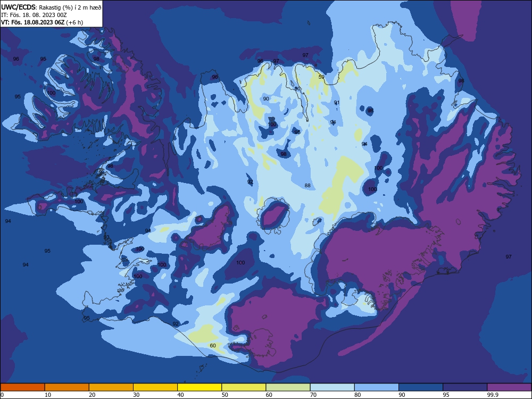
Task: Select the legend tick label 99.9
Action: click(x=492, y=395)
